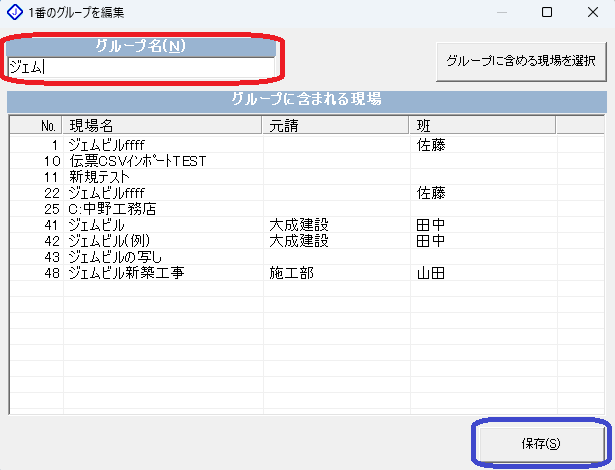Click the group name input field
Viewport: 615px width, 470px height.
coord(140,68)
